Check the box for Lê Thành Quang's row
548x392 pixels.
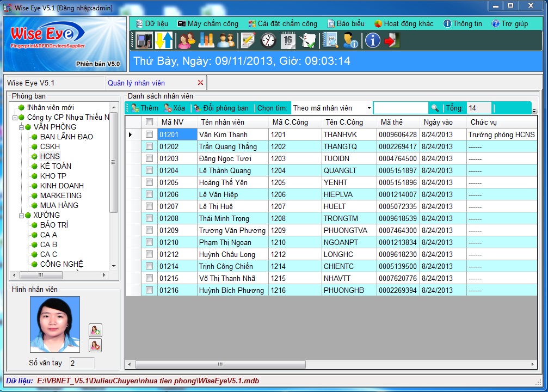[x=149, y=170]
